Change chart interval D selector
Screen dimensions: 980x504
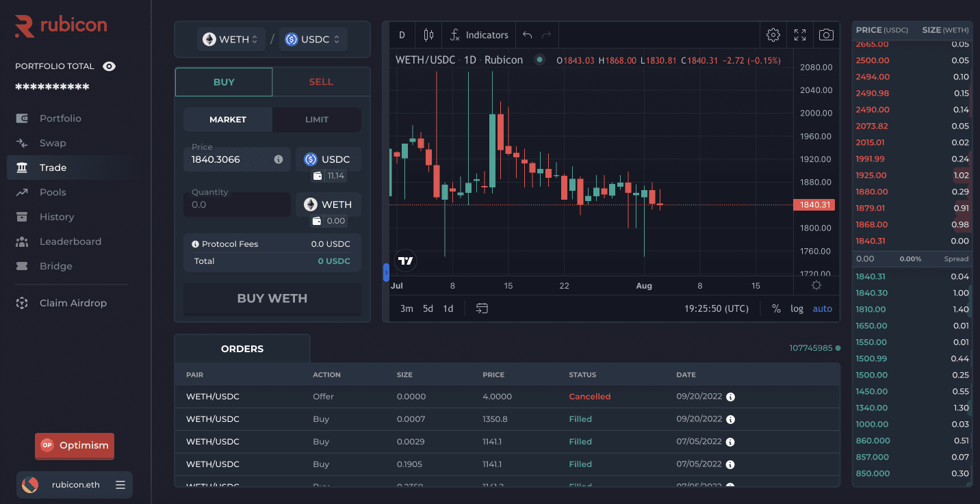[x=402, y=35]
